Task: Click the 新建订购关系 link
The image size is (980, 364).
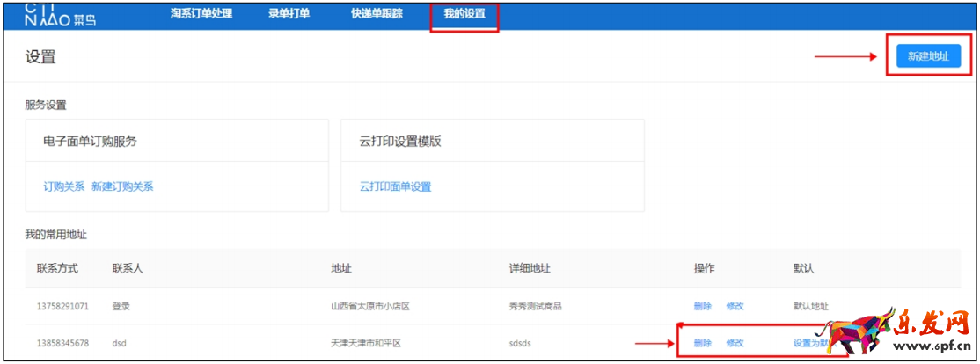Action: 122,186
